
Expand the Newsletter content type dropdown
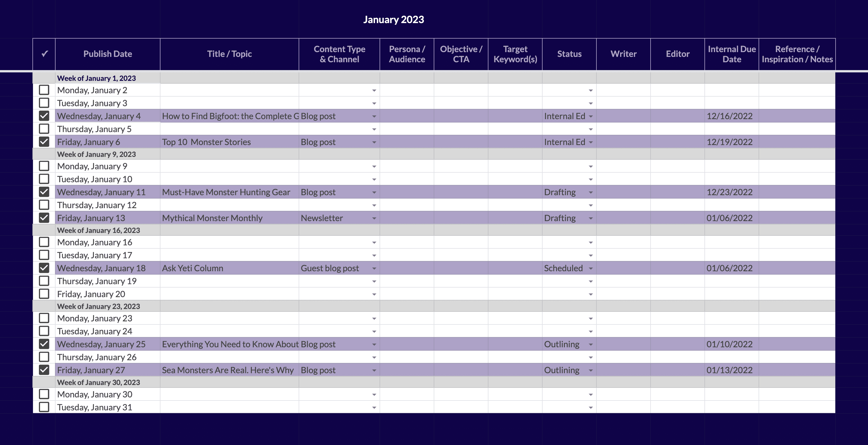click(374, 219)
